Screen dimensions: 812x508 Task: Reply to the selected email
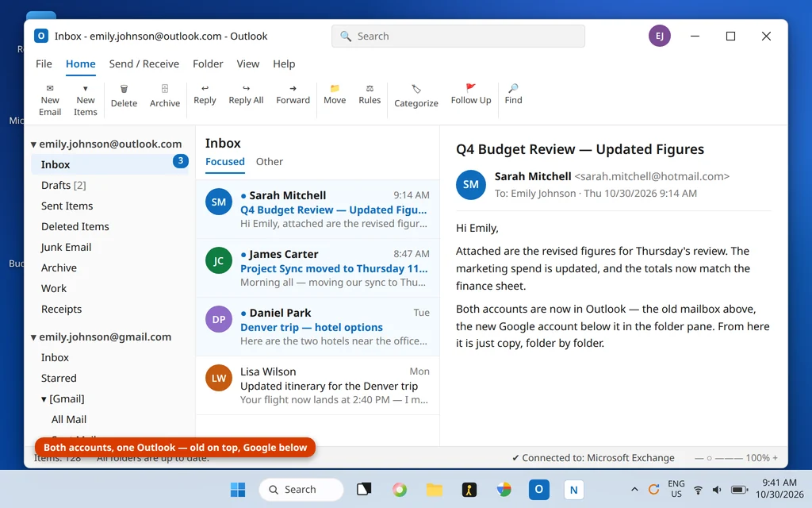click(205, 94)
